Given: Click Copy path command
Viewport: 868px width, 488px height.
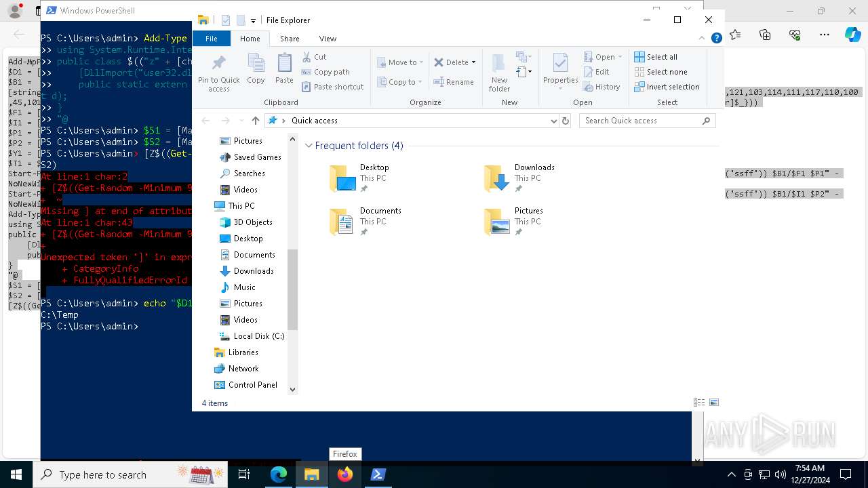Looking at the screenshot, I should coord(325,72).
